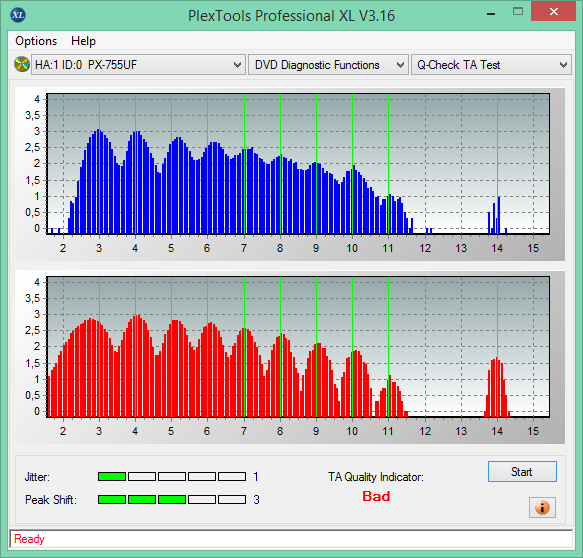Click the disc drive icon beside drive selector
The image size is (583, 558).
22,64
